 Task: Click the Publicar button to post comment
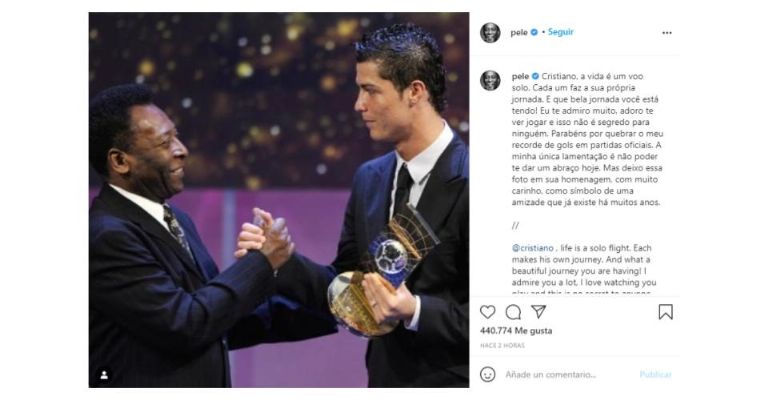click(x=655, y=375)
